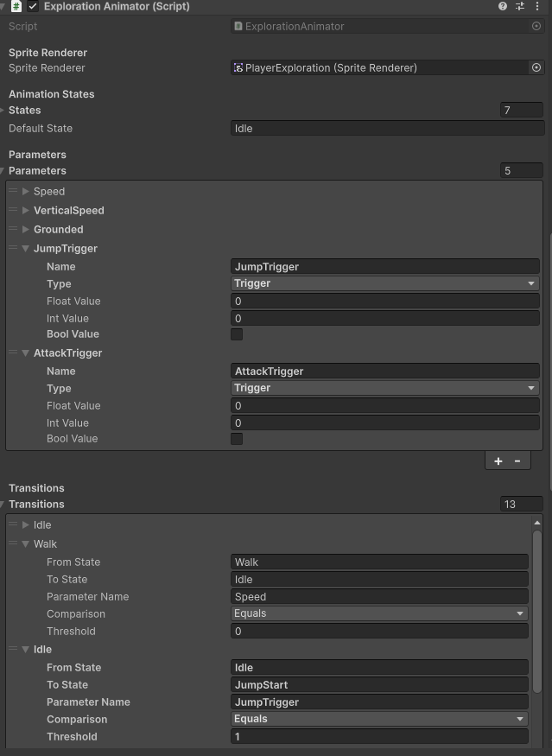This screenshot has height=756, width=552.
Task: Click the States count field showing 7
Action: pos(521,110)
